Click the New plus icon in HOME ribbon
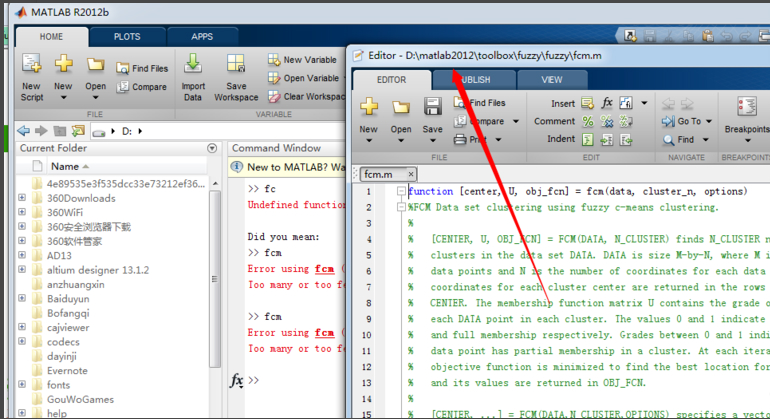The width and height of the screenshot is (770, 419). 63,64
